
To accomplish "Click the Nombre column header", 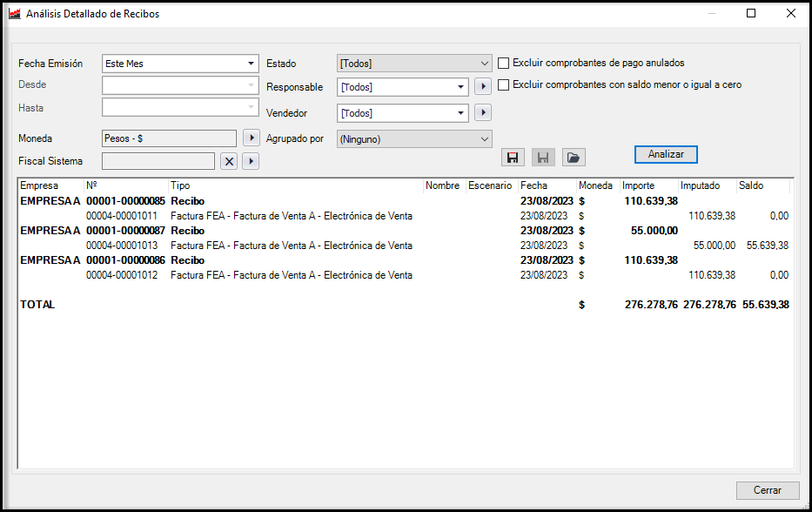I will [445, 185].
